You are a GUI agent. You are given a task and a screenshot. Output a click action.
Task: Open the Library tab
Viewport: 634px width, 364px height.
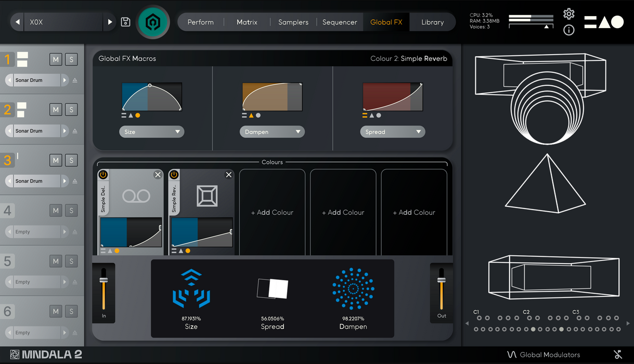pyautogui.click(x=432, y=22)
